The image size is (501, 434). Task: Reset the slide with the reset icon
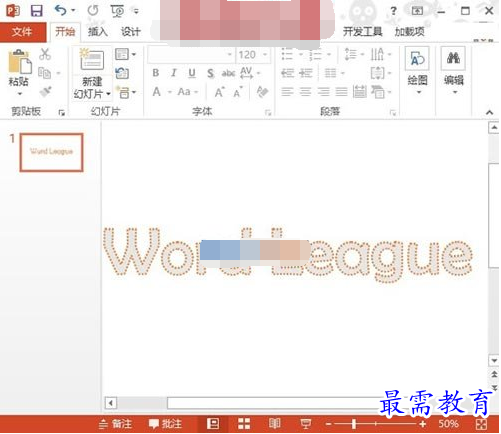click(122, 73)
